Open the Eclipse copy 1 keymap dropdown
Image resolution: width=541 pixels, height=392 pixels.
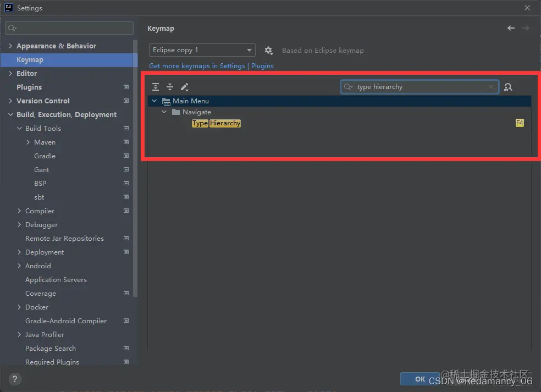(x=202, y=50)
